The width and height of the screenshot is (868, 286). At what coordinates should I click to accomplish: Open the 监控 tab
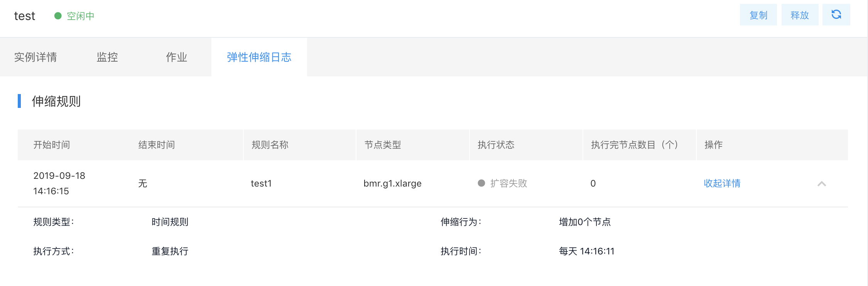click(x=107, y=57)
